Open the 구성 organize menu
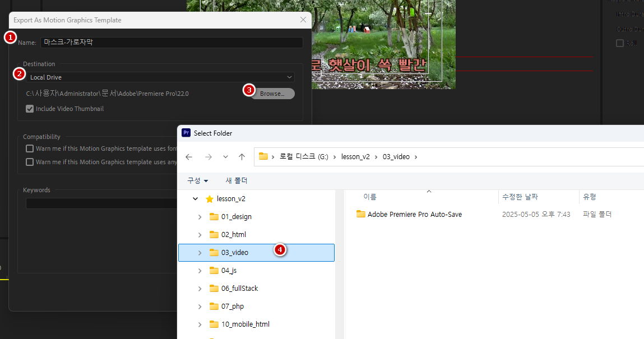This screenshot has width=644, height=339. point(197,180)
